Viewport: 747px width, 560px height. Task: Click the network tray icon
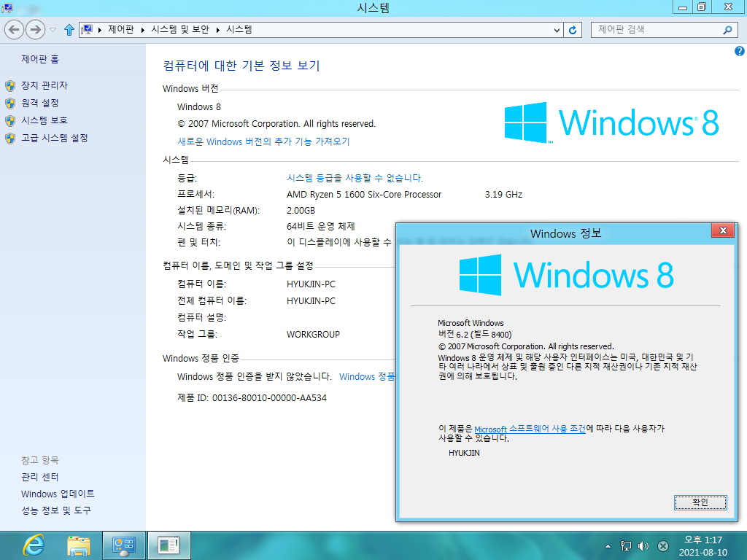click(x=626, y=546)
